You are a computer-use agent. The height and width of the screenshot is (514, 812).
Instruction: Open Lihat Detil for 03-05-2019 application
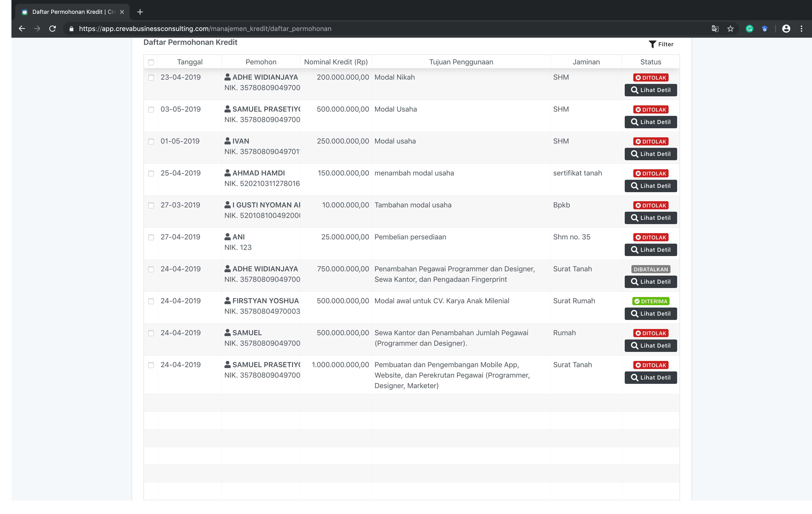point(650,122)
